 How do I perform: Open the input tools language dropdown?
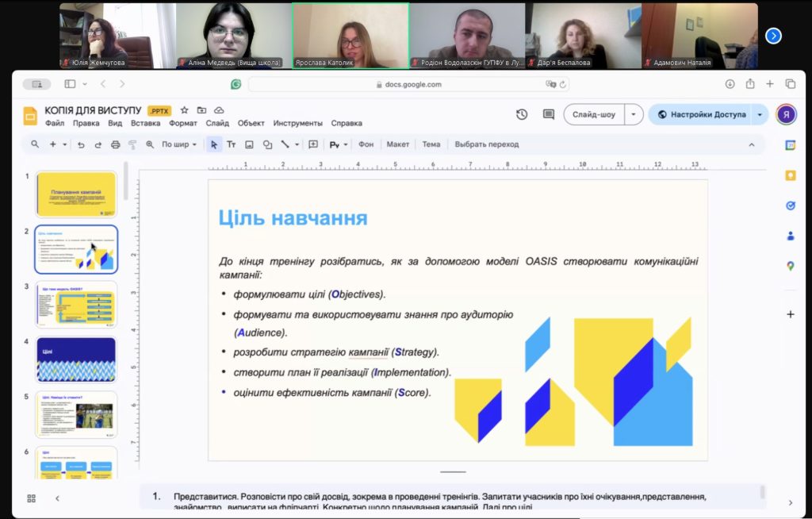click(339, 144)
